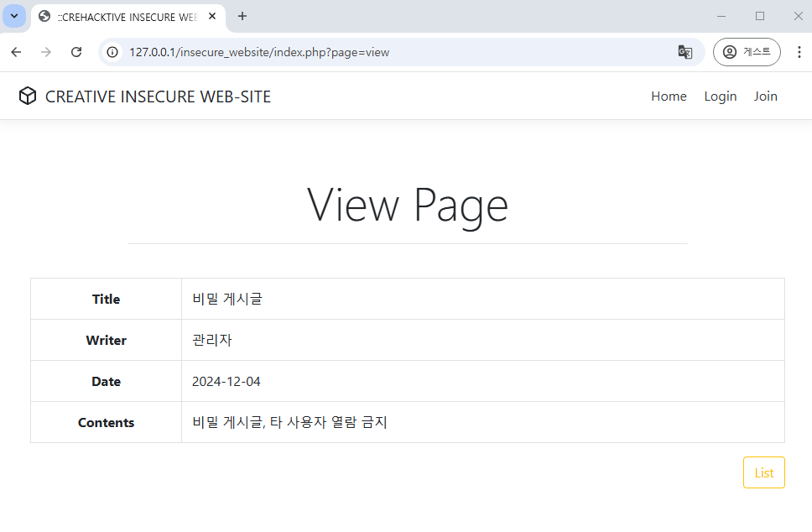Click the Title header cell

point(107,299)
